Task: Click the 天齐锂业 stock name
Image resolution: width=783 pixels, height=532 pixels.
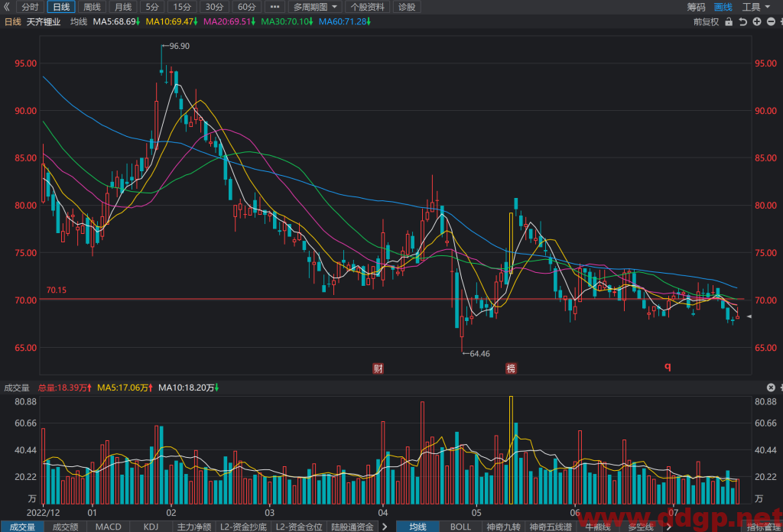Action: [x=44, y=22]
